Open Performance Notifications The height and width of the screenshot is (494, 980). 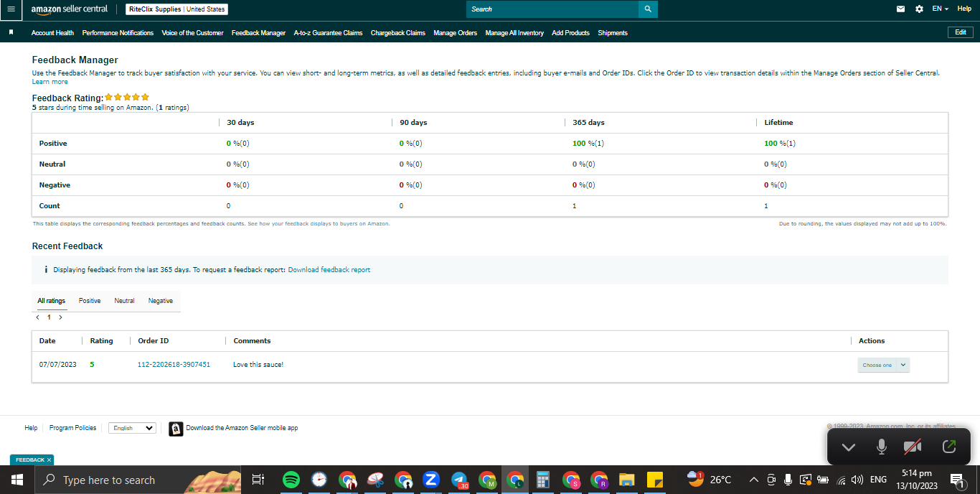(x=118, y=33)
